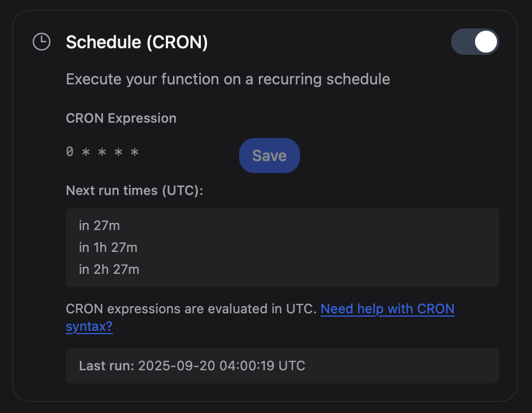Click the Last run timestamp box
This screenshot has width=532, height=413.
[x=282, y=366]
